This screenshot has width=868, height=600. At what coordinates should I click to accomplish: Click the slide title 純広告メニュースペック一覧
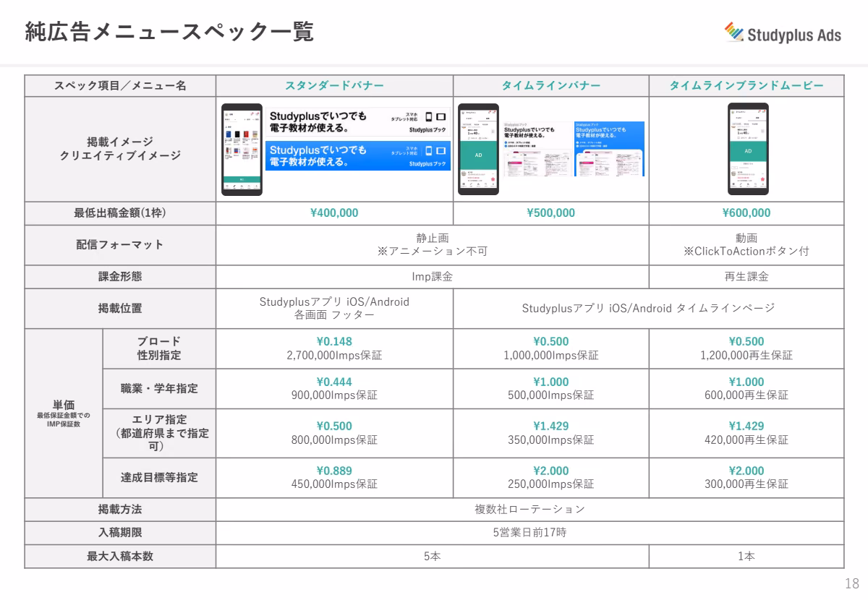pyautogui.click(x=170, y=32)
